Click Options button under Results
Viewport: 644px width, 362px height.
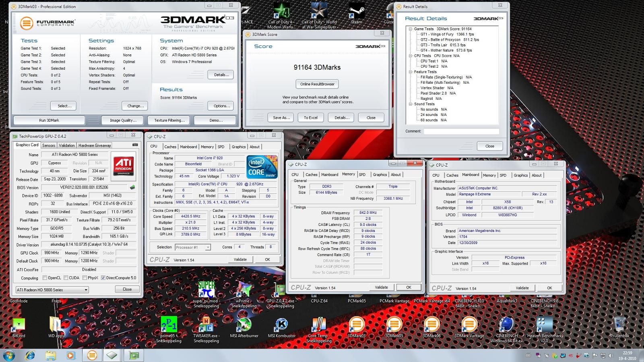point(221,106)
